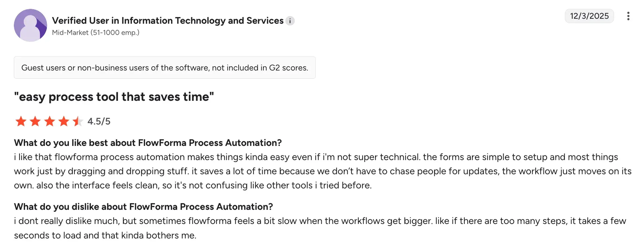Select the third star of the rating
This screenshot has width=644, height=249.
pyautogui.click(x=49, y=121)
